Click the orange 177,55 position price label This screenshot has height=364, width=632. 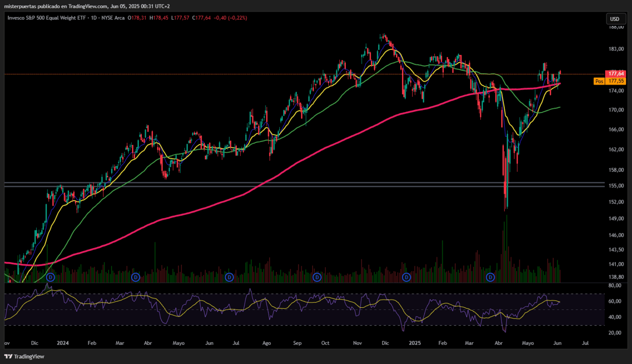click(x=615, y=81)
